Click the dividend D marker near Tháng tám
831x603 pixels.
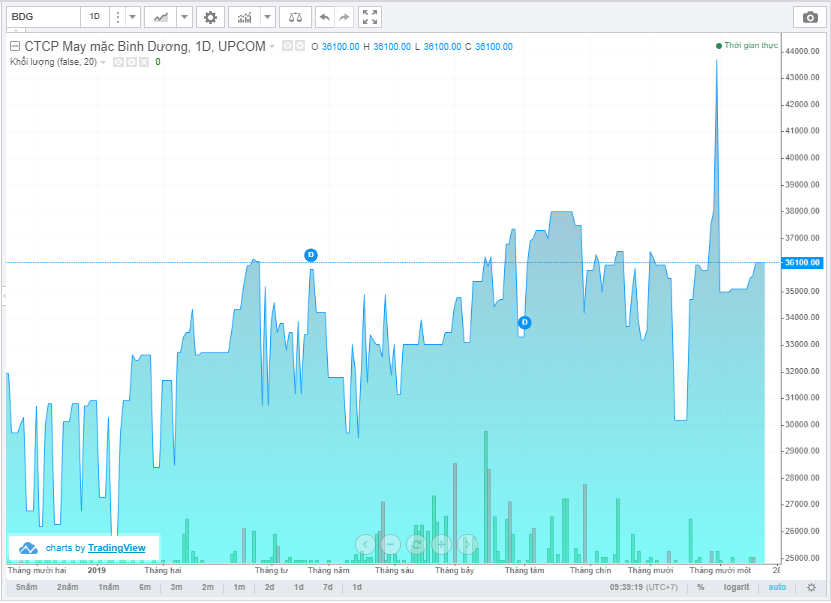click(525, 322)
